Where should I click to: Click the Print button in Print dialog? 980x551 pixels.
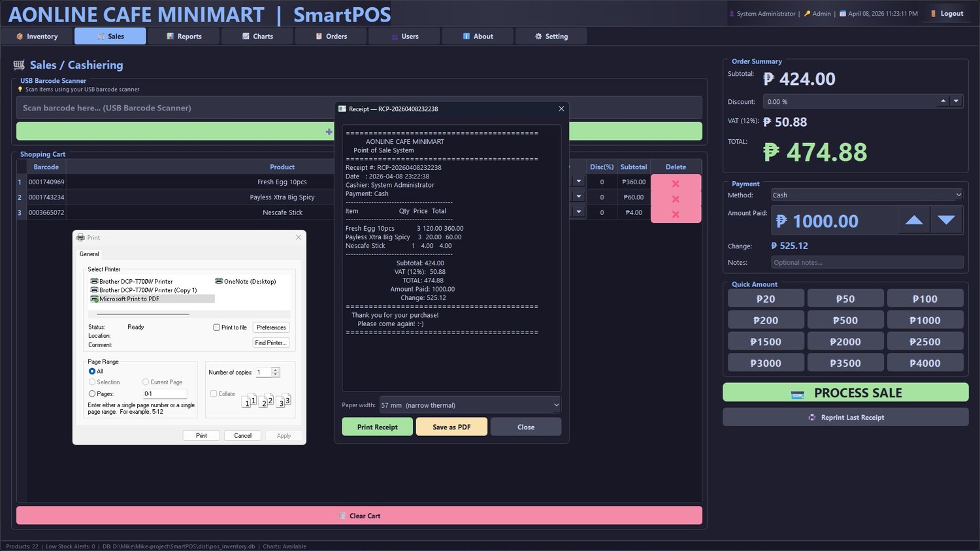pos(201,435)
